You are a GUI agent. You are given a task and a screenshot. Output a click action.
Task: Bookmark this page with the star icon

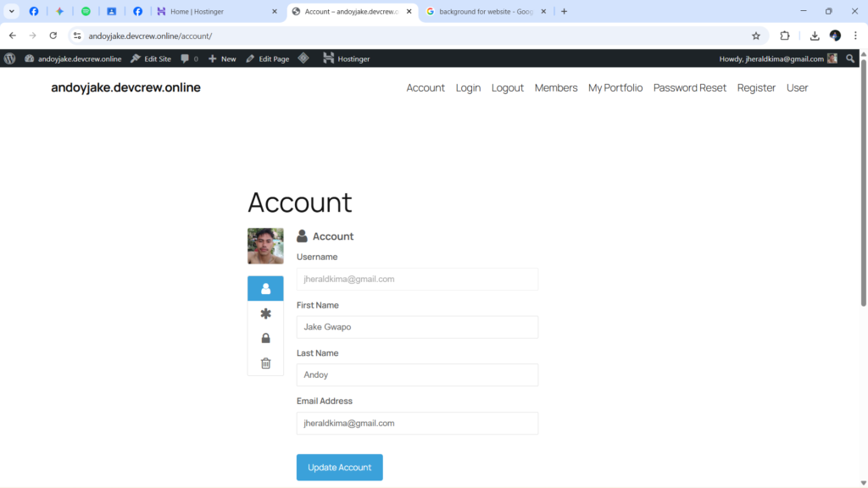(755, 36)
